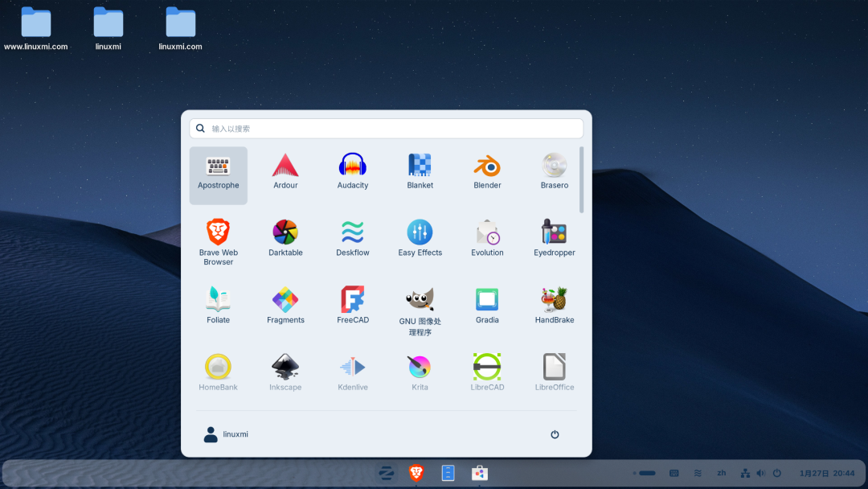
Task: Click the search input field
Action: point(386,128)
